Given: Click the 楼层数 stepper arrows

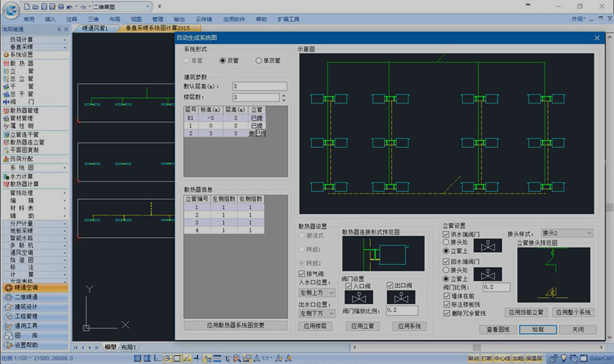Looking at the screenshot, I should pos(274,97).
